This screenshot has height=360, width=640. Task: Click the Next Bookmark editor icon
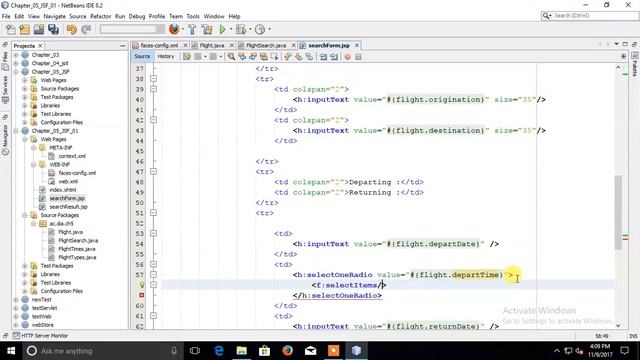tap(298, 57)
